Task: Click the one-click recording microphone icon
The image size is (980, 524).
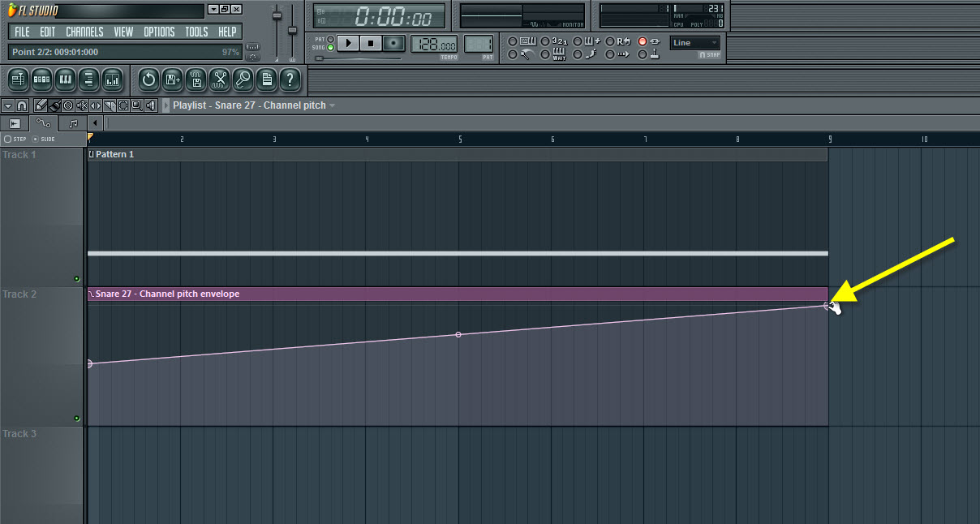Action: coord(243,79)
